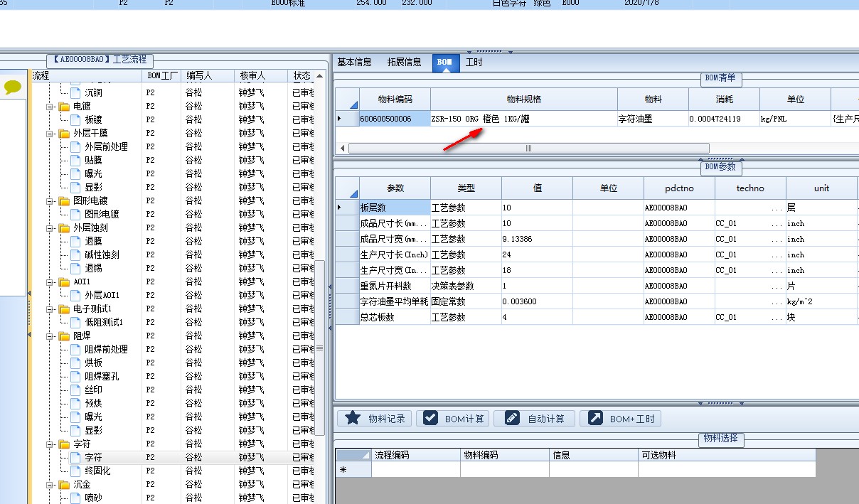The height and width of the screenshot is (504, 859).
Task: Collapse the 外层干膜 tree node
Action: point(51,133)
